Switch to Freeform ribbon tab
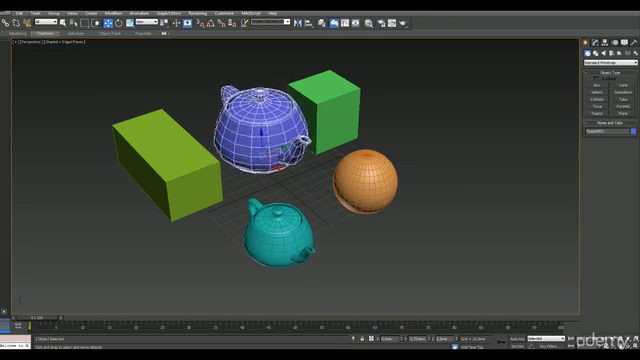This screenshot has height=360, width=640. click(45, 33)
